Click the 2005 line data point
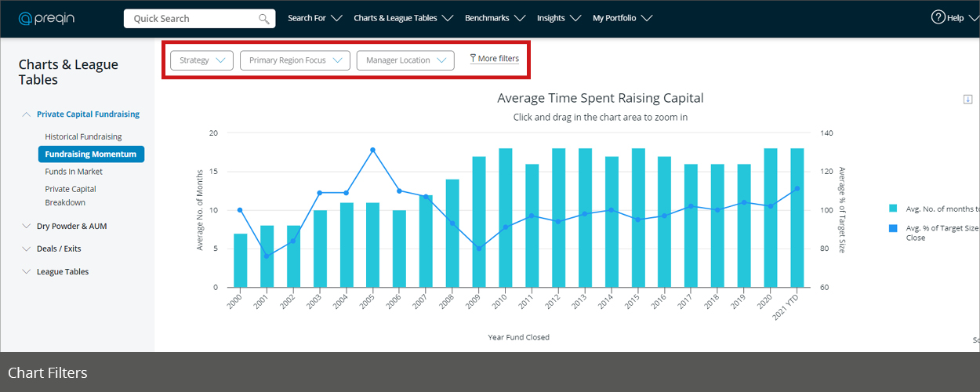The width and height of the screenshot is (980, 392). click(x=372, y=150)
